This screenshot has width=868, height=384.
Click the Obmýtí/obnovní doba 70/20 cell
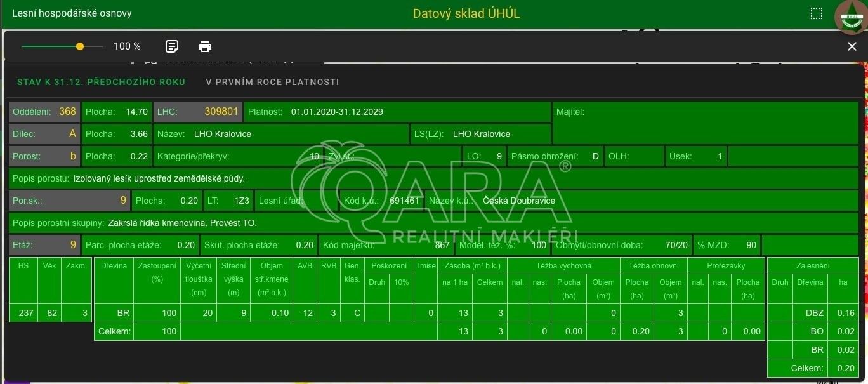(x=622, y=245)
